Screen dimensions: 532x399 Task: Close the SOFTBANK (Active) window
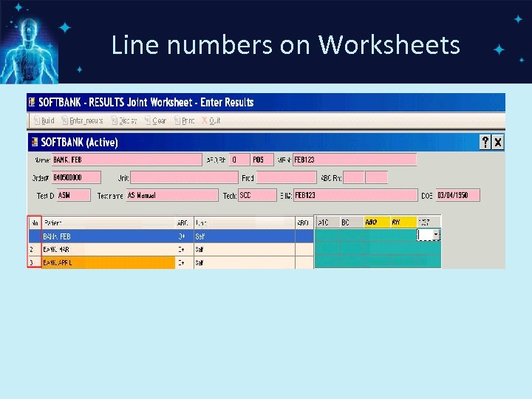pyautogui.click(x=497, y=142)
